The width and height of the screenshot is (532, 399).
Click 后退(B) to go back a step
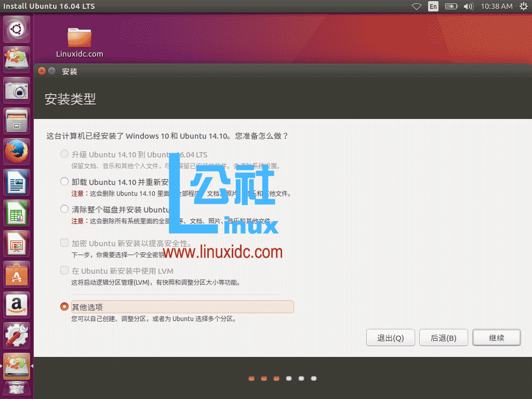[443, 337]
